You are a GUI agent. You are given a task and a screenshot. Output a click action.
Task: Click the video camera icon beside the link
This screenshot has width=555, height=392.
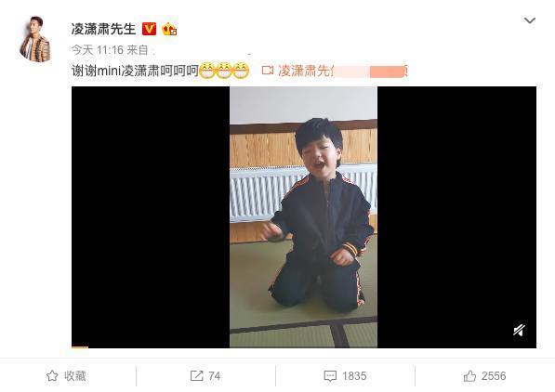[268, 71]
